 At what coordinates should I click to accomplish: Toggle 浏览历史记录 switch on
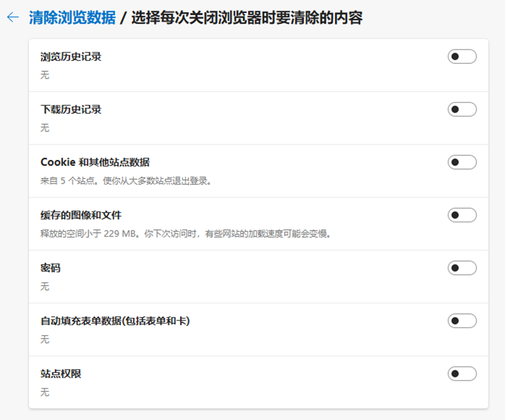[x=462, y=57]
